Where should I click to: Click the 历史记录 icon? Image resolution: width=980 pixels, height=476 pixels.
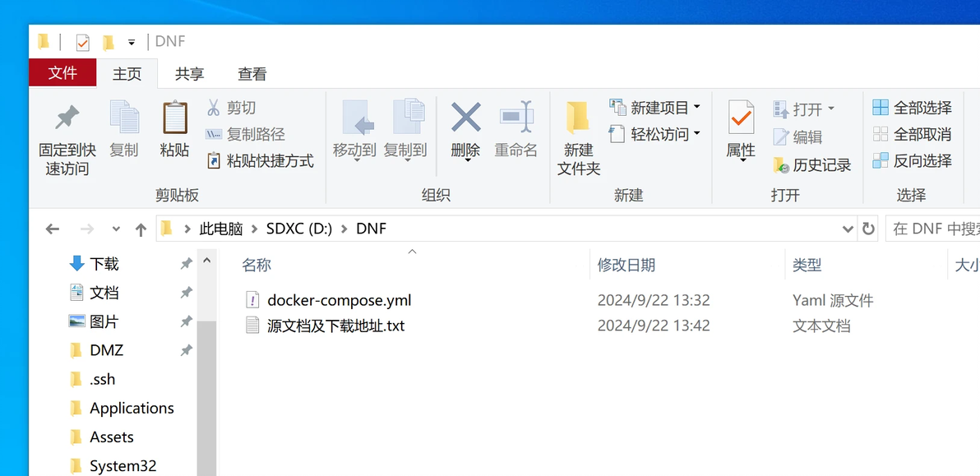(780, 165)
